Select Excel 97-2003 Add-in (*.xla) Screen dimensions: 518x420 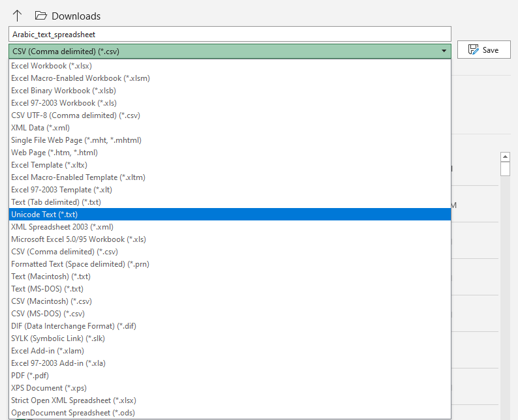click(x=230, y=363)
